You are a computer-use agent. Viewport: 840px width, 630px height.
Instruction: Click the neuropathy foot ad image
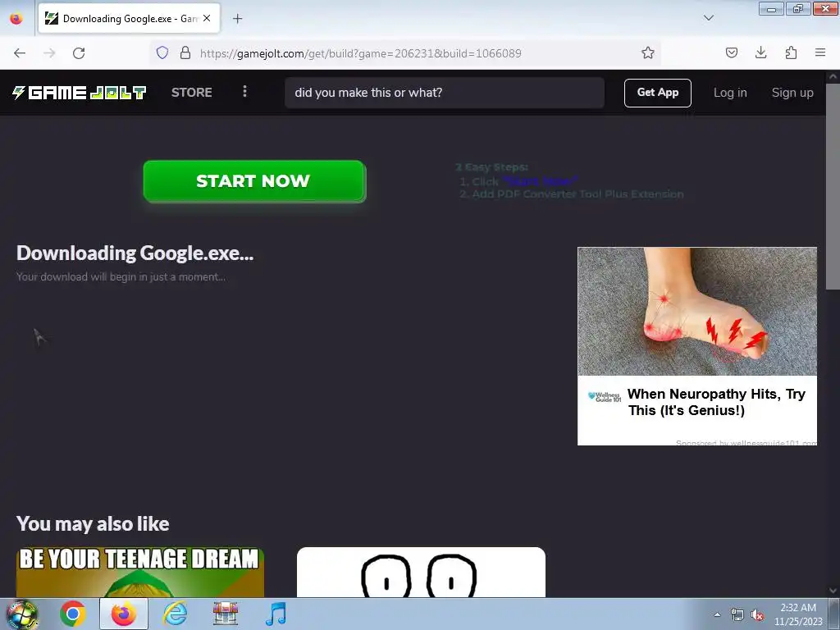coord(697,311)
